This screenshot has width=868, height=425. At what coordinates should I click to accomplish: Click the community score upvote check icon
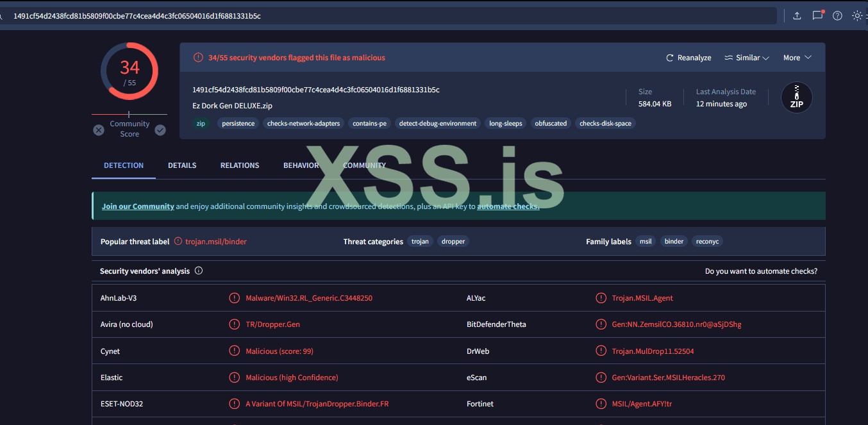click(x=160, y=130)
